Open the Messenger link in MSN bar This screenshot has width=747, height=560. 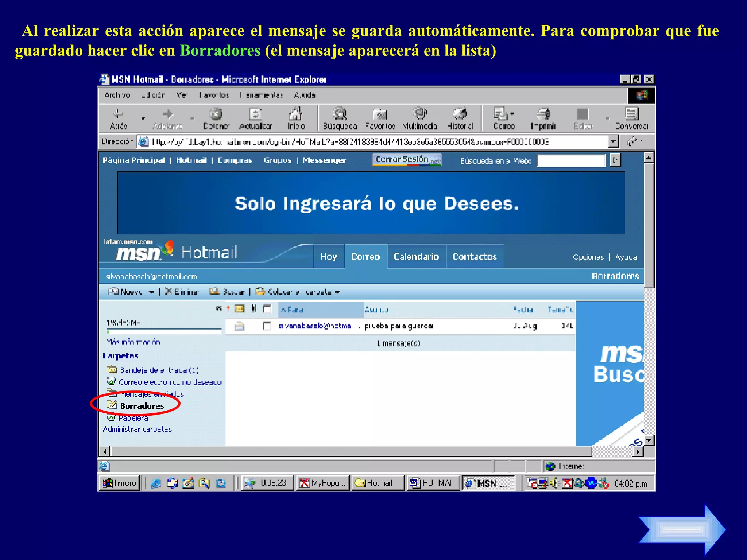(324, 160)
